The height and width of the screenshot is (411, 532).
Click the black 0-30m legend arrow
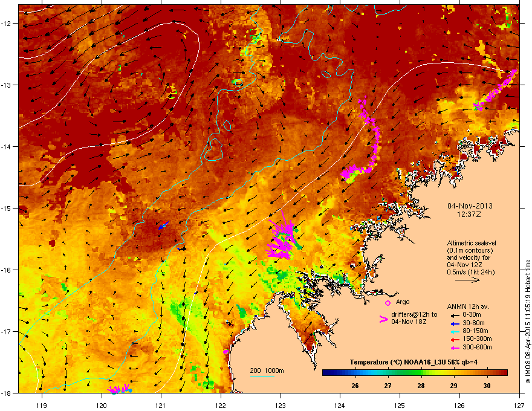[455, 315]
